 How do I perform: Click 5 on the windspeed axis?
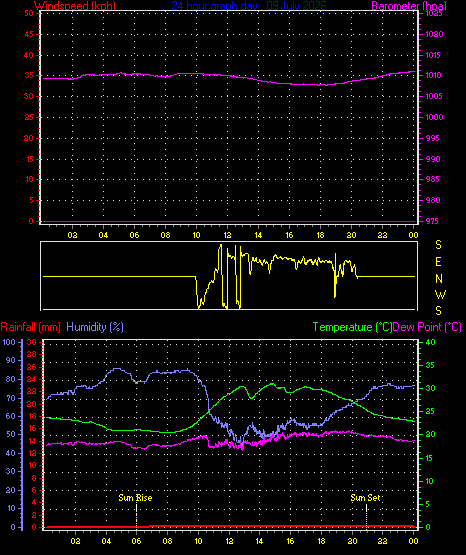click(31, 200)
